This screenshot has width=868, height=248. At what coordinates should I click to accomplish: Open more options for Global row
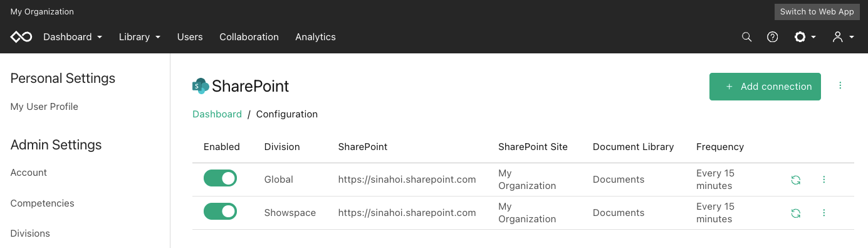click(824, 180)
